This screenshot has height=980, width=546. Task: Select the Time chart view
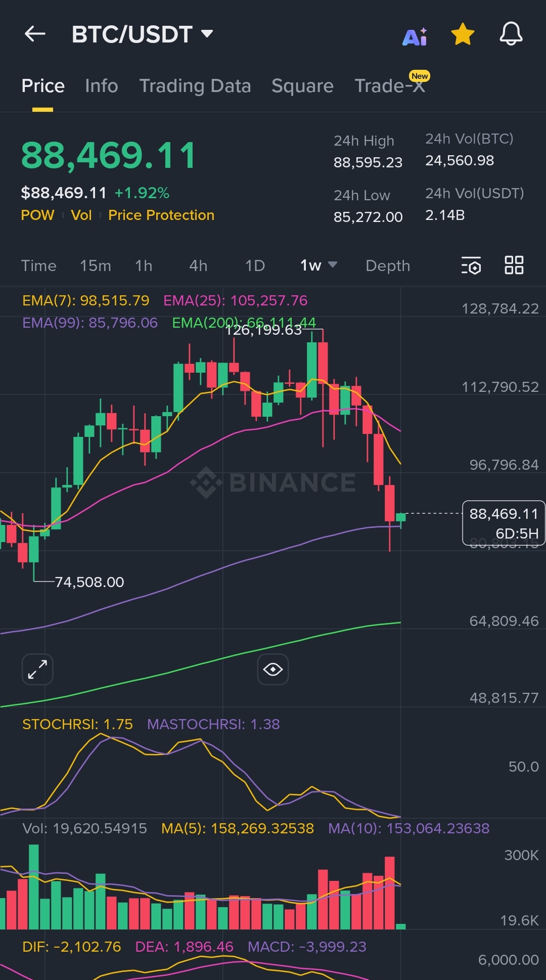click(39, 265)
